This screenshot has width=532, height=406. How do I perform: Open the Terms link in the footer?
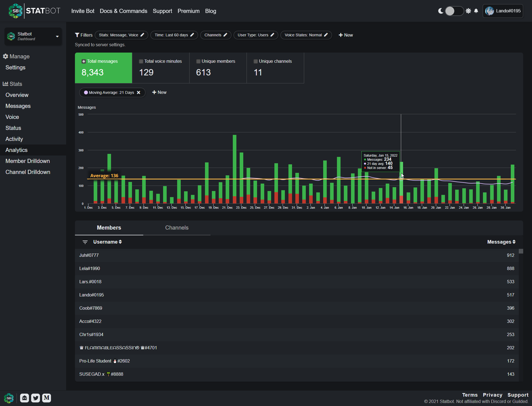pos(470,395)
